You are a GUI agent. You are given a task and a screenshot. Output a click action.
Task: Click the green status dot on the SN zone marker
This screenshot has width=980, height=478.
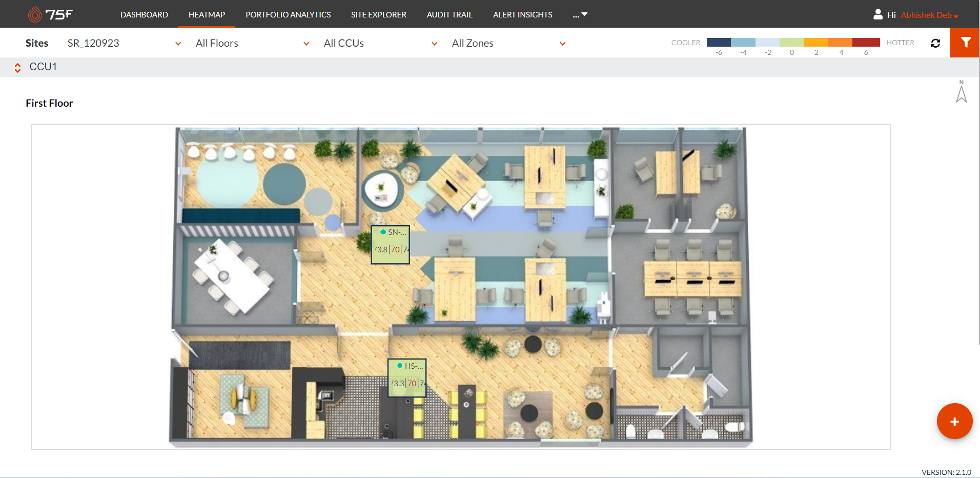382,232
